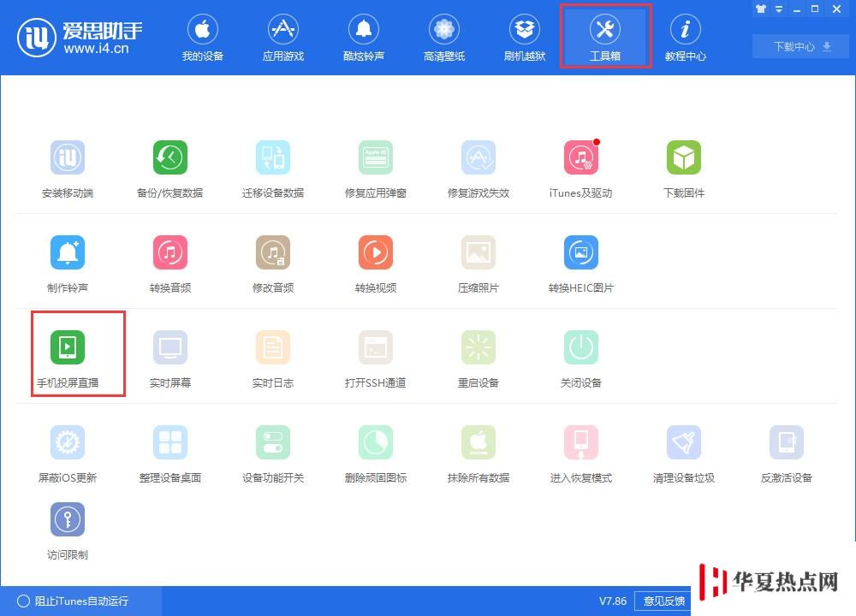Open 教程中心 tab
This screenshot has height=616, width=856.
pos(686,37)
